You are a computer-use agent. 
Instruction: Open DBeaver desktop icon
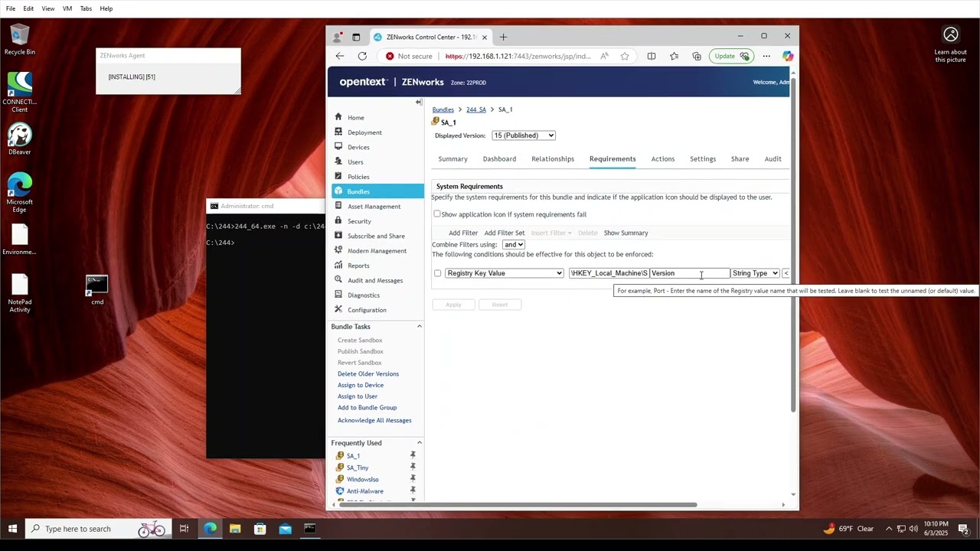click(20, 139)
